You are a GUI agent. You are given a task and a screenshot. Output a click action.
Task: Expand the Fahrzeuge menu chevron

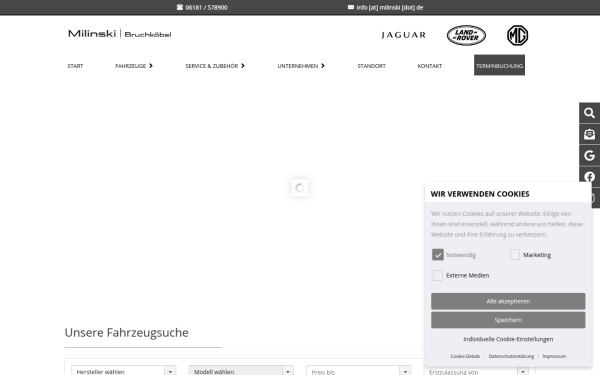[x=151, y=66]
